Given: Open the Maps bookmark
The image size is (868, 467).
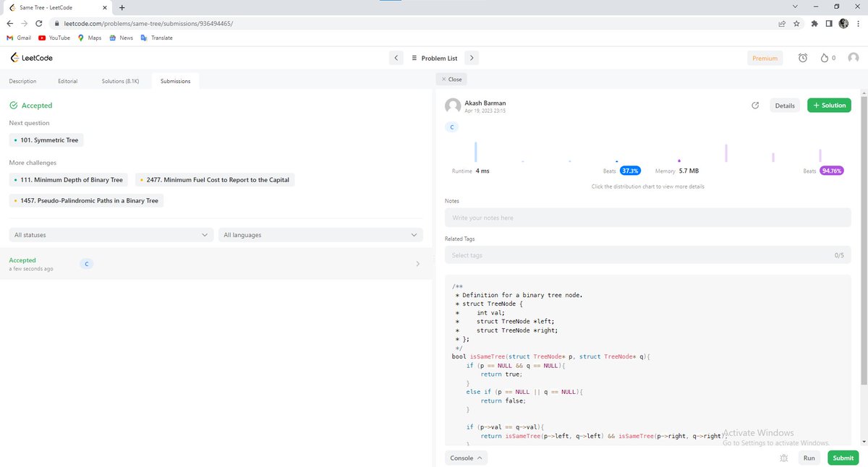Looking at the screenshot, I should [90, 38].
